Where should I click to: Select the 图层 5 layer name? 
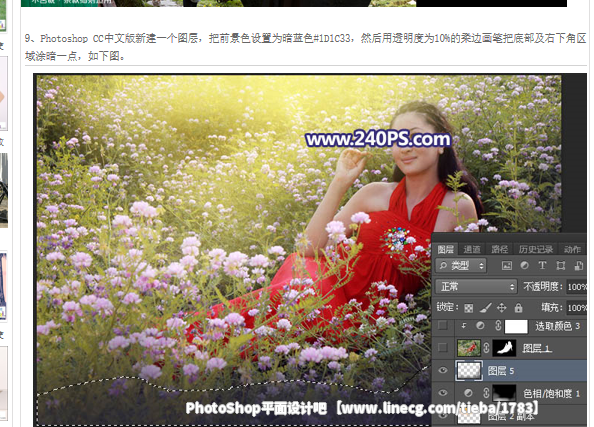click(500, 371)
